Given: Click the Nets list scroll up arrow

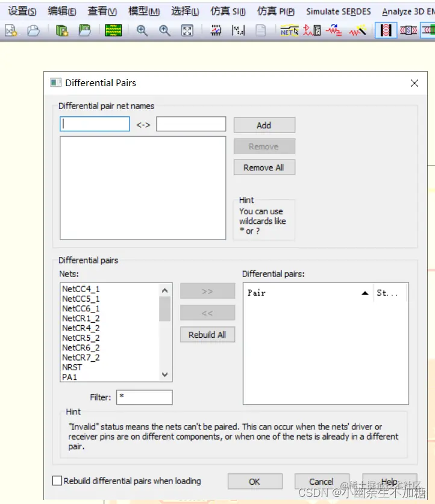Looking at the screenshot, I should pyautogui.click(x=165, y=290).
